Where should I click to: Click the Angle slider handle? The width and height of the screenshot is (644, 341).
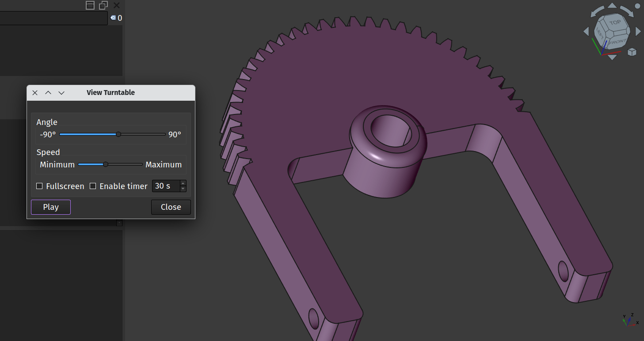pos(118,134)
